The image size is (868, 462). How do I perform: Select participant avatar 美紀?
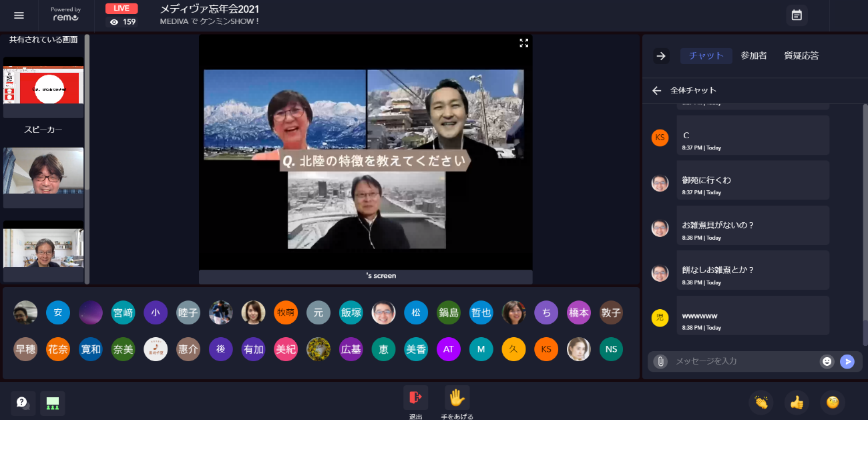[x=286, y=349]
